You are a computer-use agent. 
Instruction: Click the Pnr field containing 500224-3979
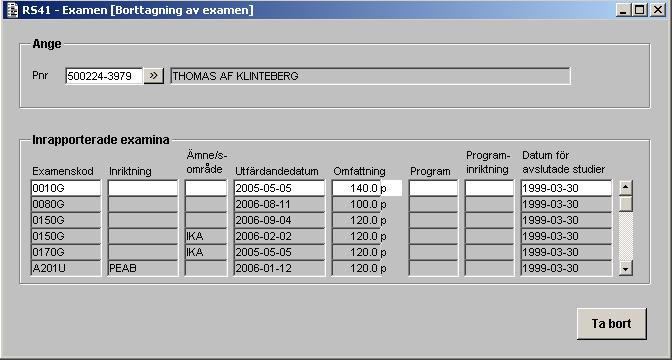[104, 76]
